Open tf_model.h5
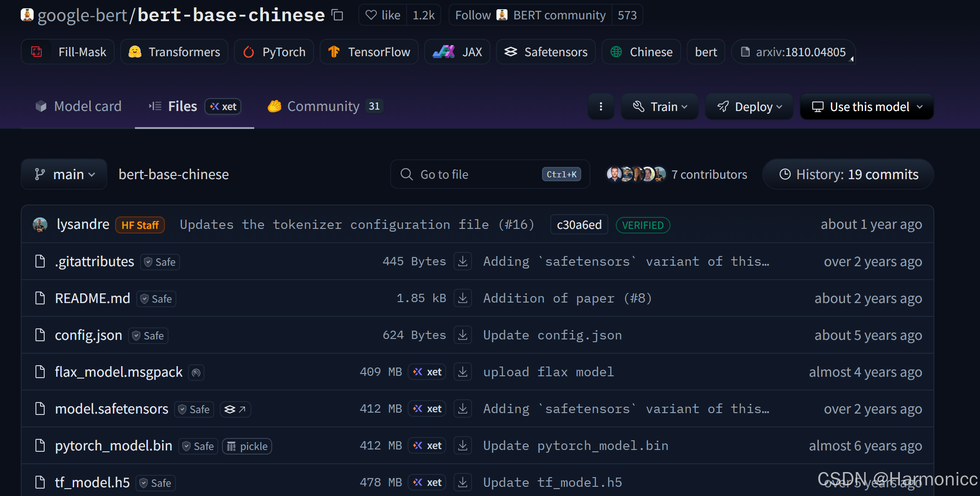The height and width of the screenshot is (496, 980). click(x=92, y=483)
